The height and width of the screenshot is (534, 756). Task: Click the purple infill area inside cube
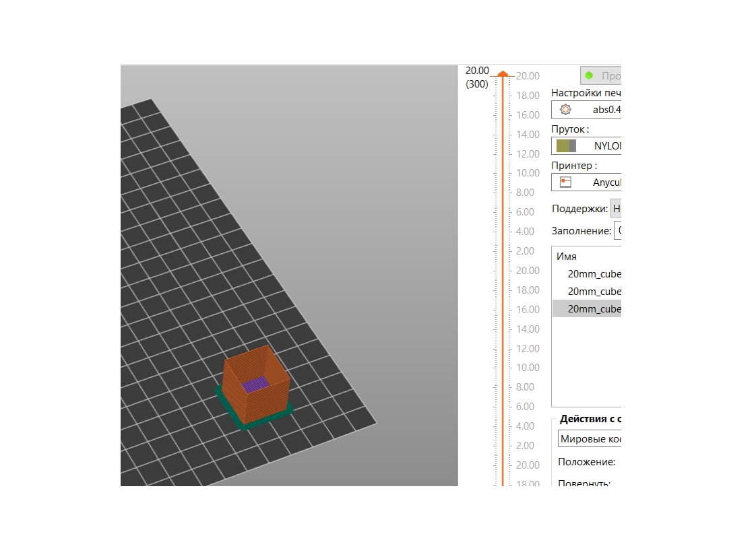[255, 384]
